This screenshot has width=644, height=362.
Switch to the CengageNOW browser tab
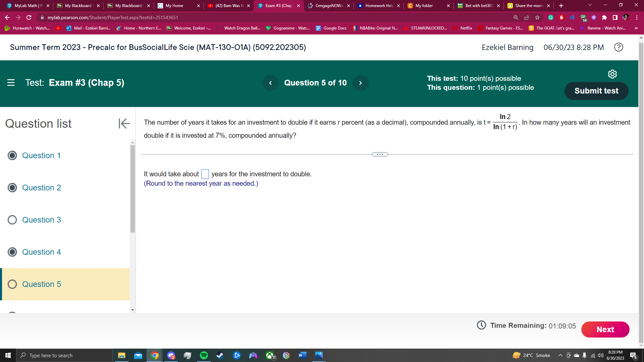[x=328, y=6]
